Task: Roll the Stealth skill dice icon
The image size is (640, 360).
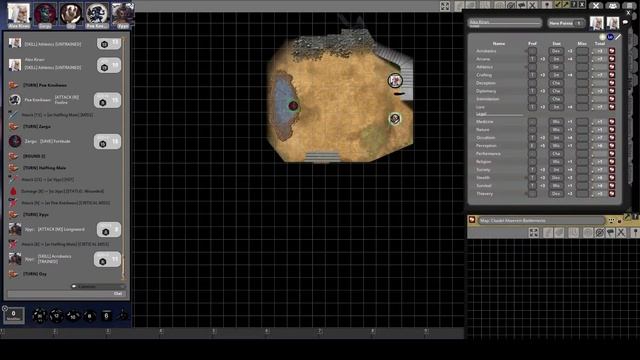Action: 611,178
